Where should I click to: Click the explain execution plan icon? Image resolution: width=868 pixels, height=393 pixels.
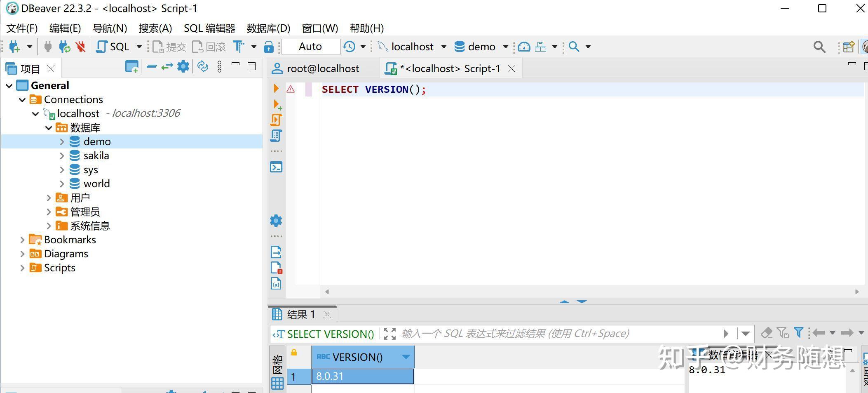click(x=276, y=136)
